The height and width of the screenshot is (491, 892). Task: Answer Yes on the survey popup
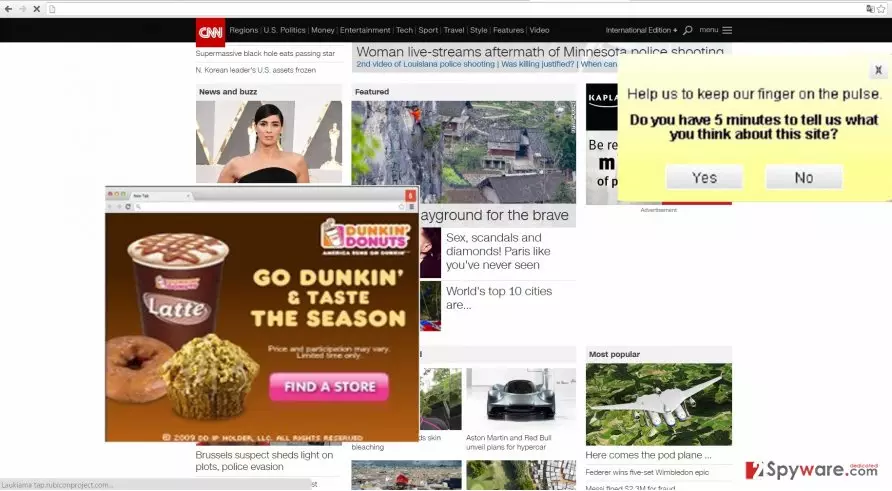coord(704,178)
